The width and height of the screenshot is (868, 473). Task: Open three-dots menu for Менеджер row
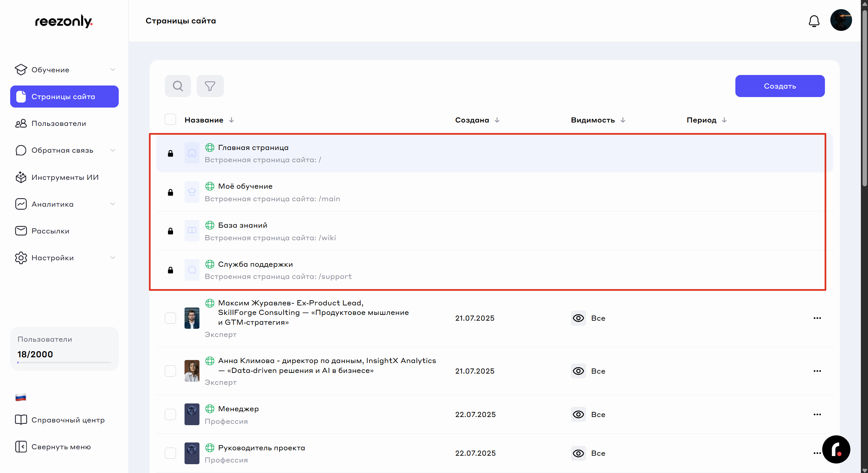[817, 414]
